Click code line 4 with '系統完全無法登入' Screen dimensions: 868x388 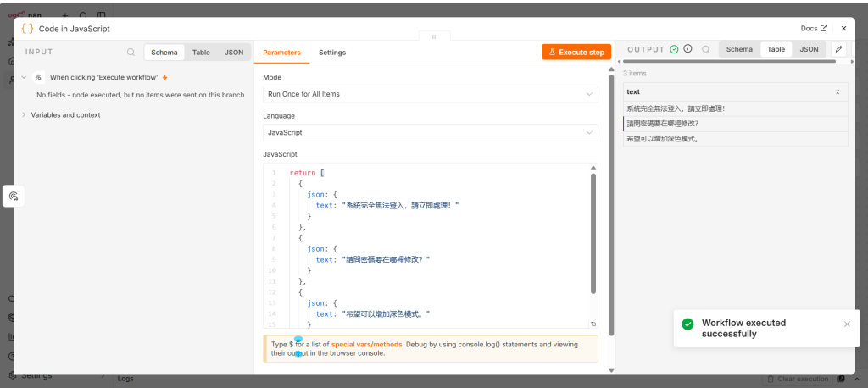click(387, 205)
